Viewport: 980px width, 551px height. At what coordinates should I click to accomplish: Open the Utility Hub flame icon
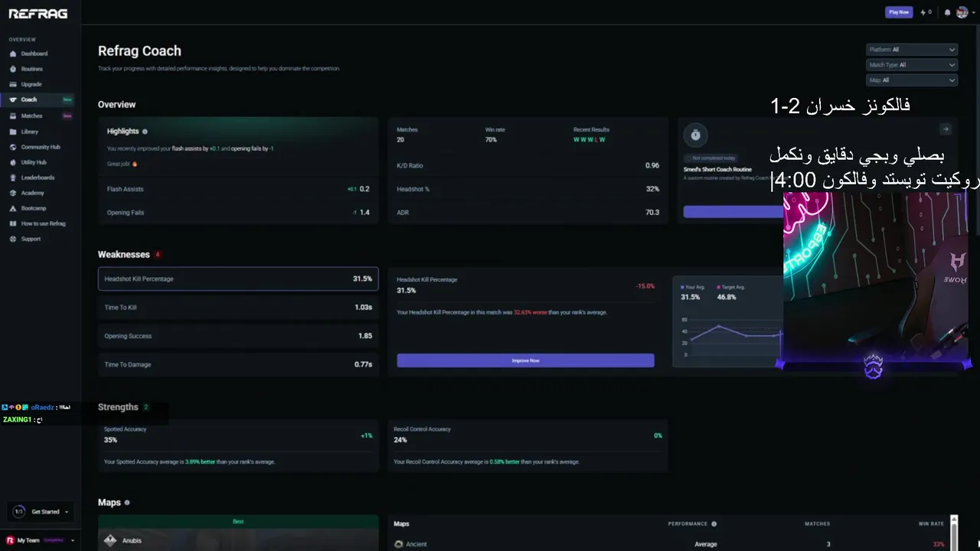[x=13, y=162]
